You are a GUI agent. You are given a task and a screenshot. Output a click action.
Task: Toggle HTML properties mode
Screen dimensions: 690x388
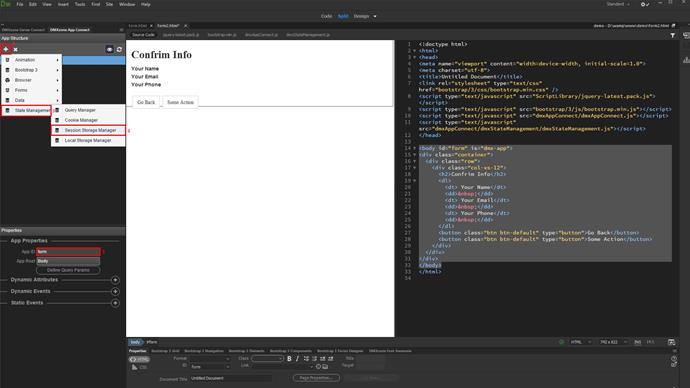coord(139,359)
